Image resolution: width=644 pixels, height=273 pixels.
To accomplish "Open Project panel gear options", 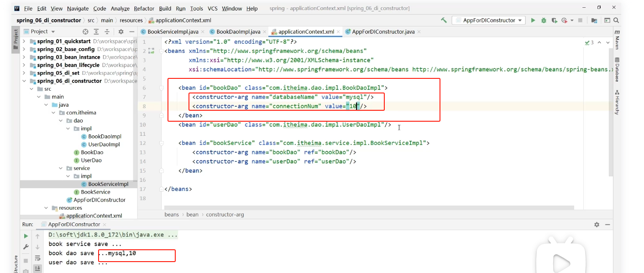I will click(x=121, y=31).
